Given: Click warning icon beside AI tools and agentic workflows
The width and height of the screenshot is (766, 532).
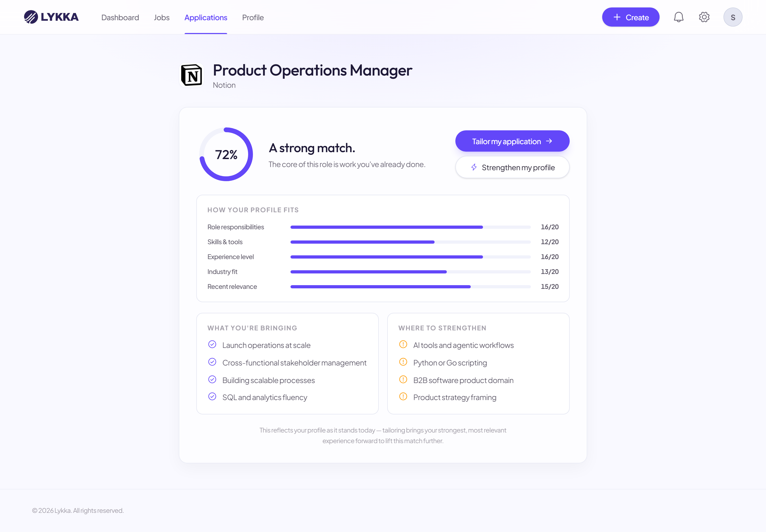Looking at the screenshot, I should (x=403, y=344).
